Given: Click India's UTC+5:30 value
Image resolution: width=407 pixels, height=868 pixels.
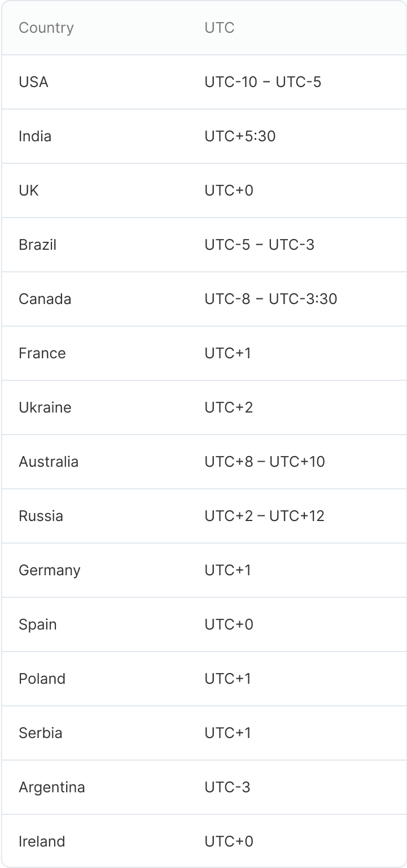Looking at the screenshot, I should [240, 136].
